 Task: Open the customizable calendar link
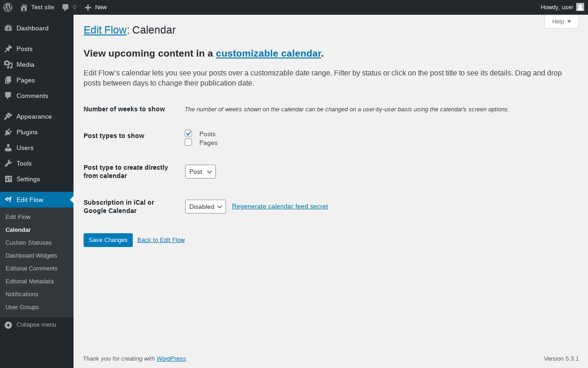268,53
